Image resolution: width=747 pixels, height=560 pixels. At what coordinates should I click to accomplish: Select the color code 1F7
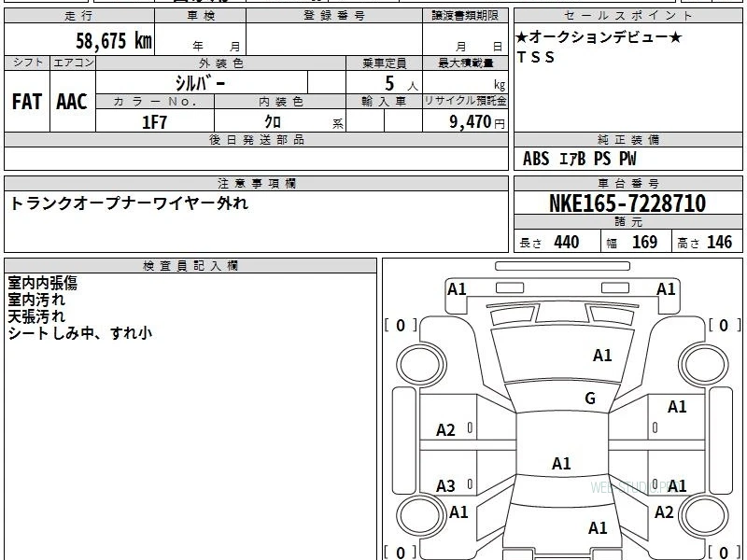tap(155, 122)
